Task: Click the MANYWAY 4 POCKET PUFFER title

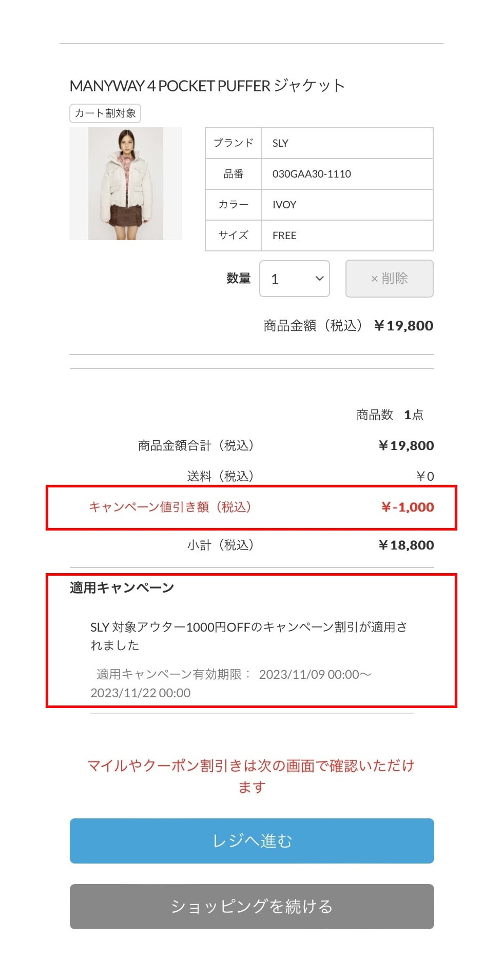Action: click(x=207, y=86)
